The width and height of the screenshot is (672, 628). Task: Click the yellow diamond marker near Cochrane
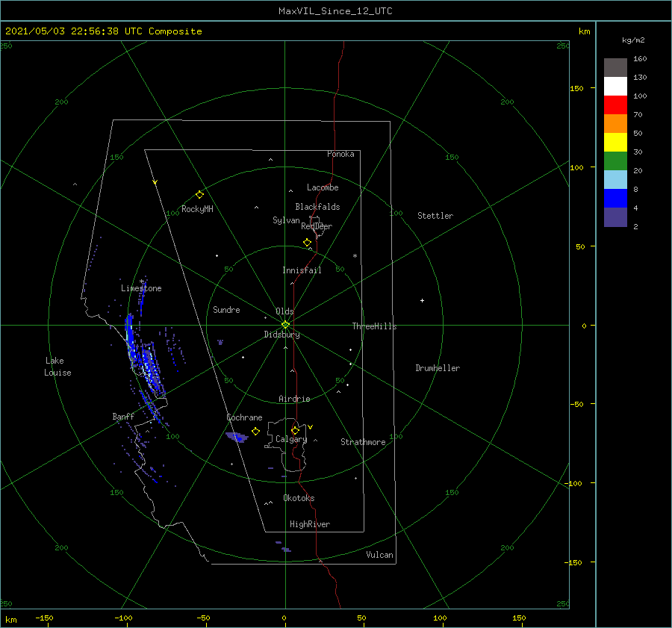point(256,432)
